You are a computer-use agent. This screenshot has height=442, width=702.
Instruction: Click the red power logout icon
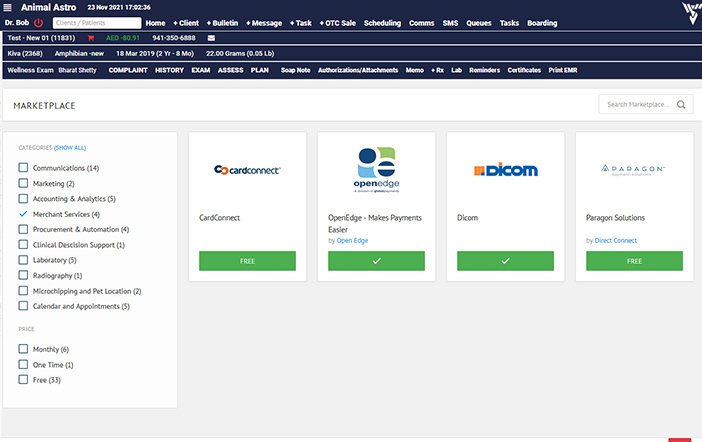coord(39,23)
